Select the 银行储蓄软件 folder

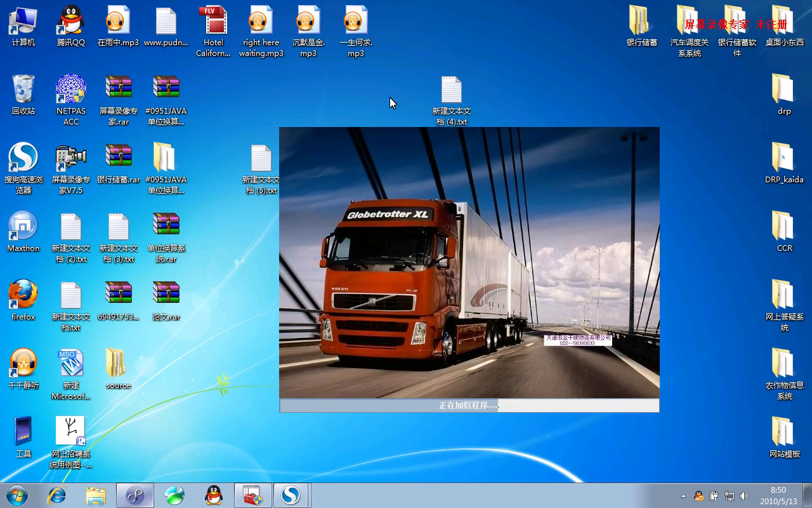click(x=737, y=30)
